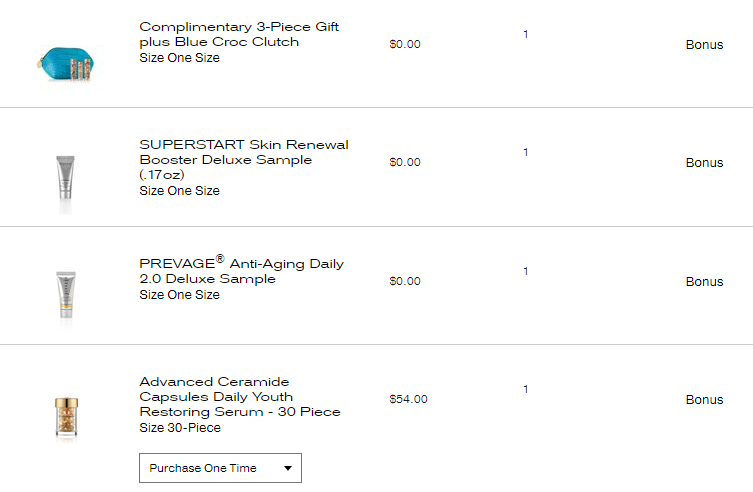Click the Bonus label for the 3-Piece Gift

(704, 45)
